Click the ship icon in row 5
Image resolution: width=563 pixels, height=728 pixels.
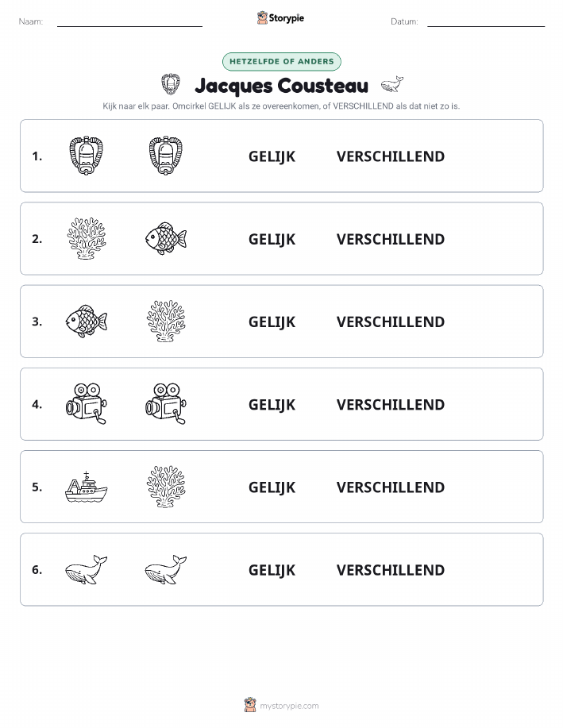coord(86,487)
